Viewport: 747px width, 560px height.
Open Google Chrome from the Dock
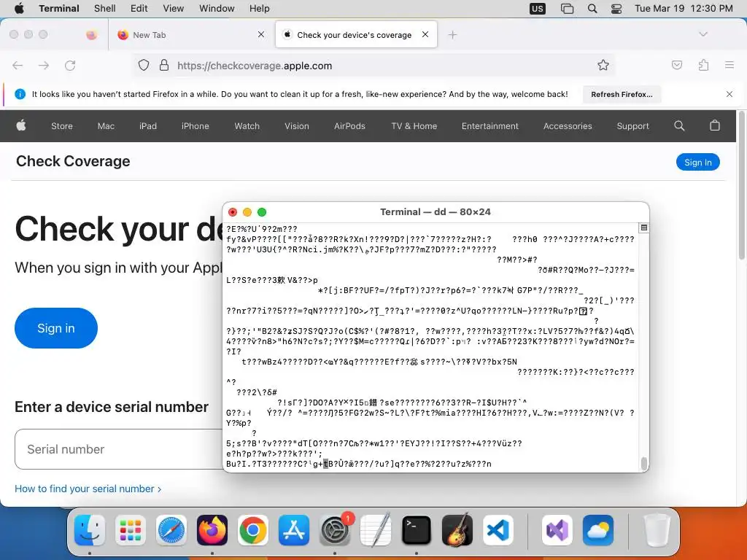[253, 530]
